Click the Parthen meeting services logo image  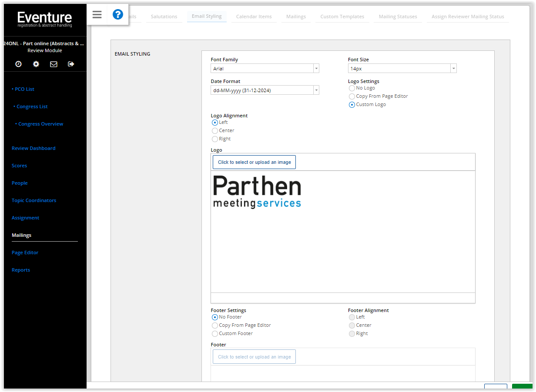pos(257,192)
